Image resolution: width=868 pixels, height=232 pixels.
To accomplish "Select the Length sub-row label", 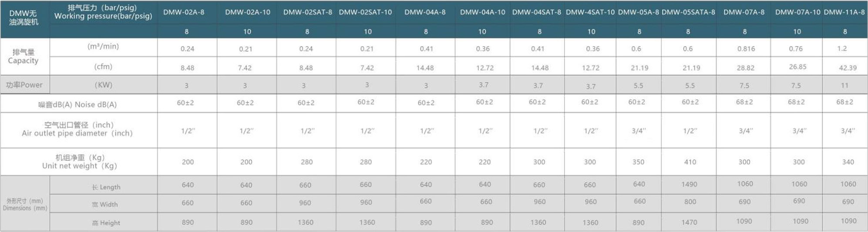I will (x=106, y=187).
